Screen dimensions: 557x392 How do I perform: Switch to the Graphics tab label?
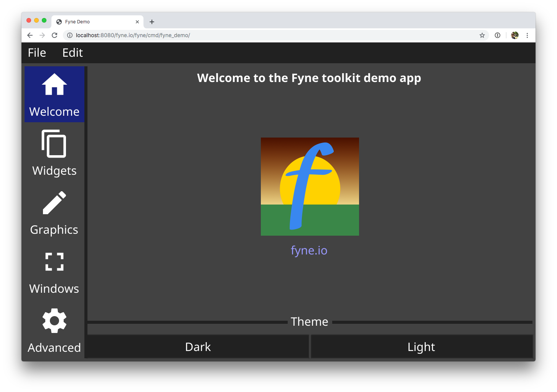pyautogui.click(x=54, y=230)
